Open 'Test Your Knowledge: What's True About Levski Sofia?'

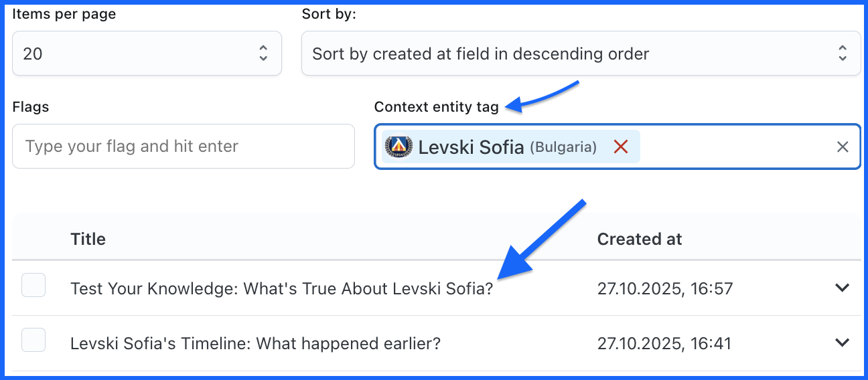pos(281,289)
